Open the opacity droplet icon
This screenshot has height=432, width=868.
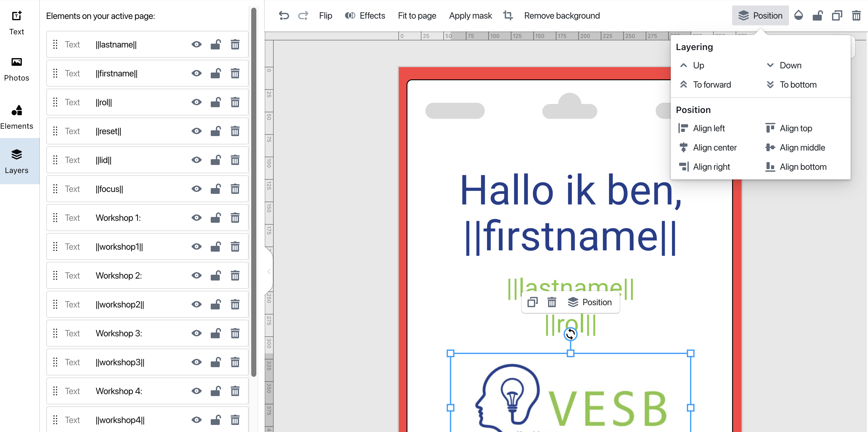[798, 15]
